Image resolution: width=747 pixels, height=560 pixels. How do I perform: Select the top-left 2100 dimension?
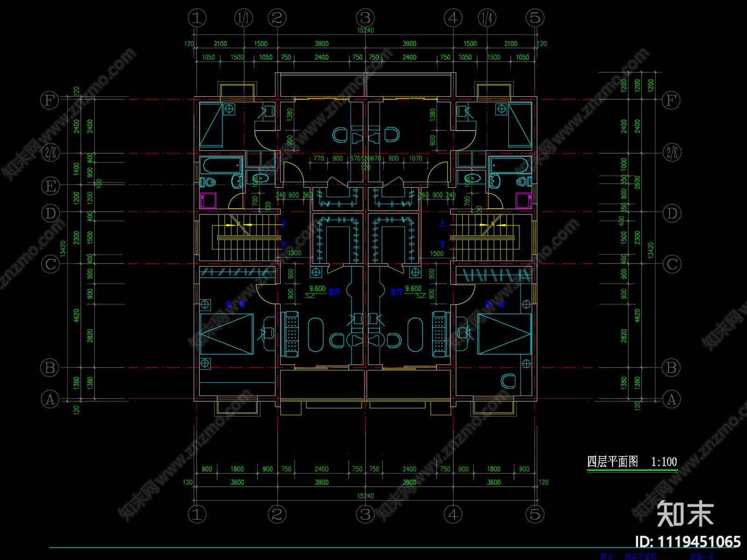click(x=220, y=44)
